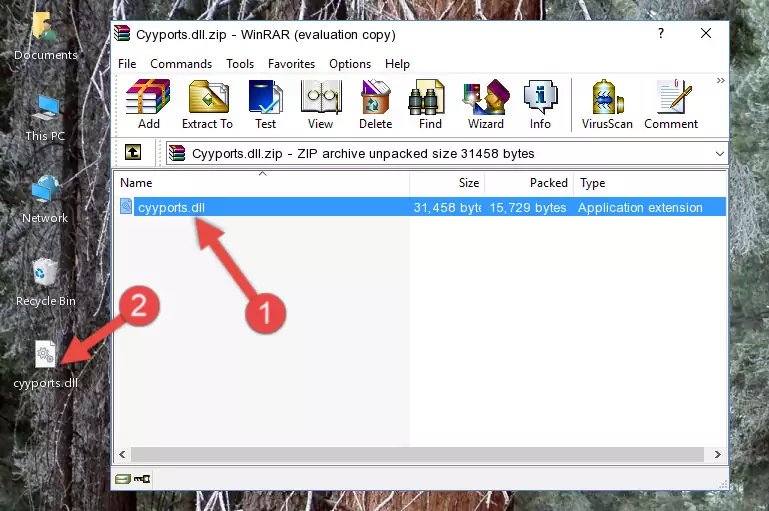Click the archive icon in address bar
Image resolution: width=769 pixels, height=511 pixels.
pos(177,153)
